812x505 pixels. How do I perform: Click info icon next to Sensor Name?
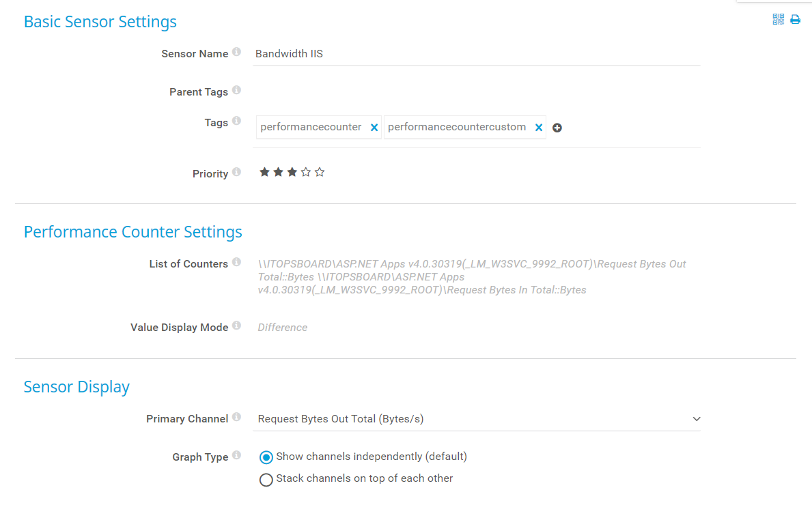click(236, 52)
